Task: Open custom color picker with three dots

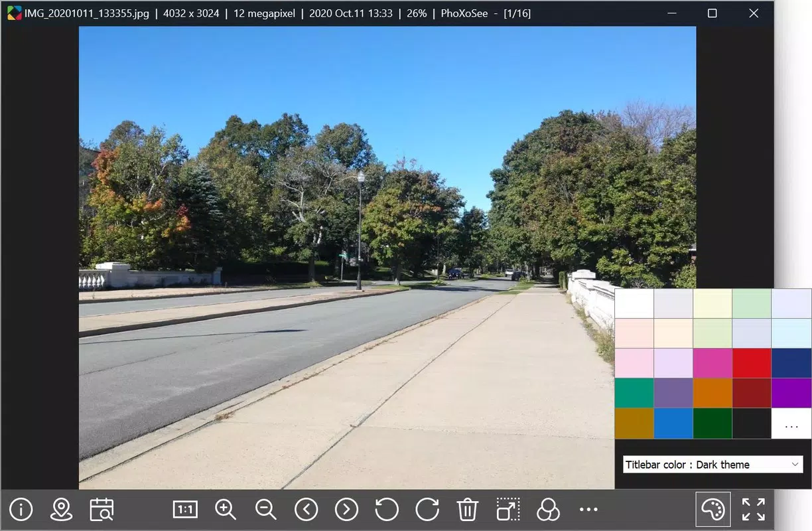Action: [791, 423]
